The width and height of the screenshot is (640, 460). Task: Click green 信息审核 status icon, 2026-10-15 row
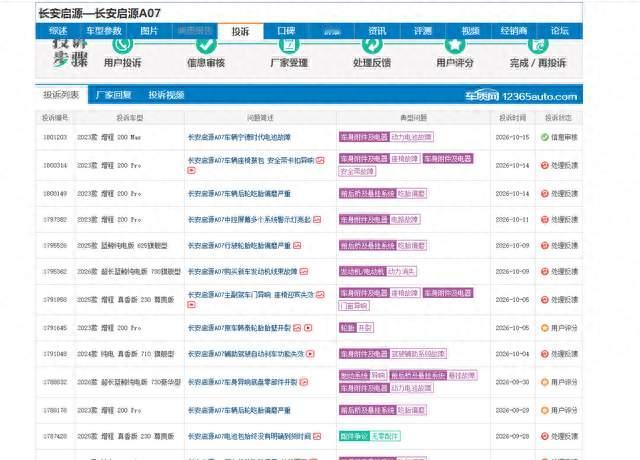point(544,137)
